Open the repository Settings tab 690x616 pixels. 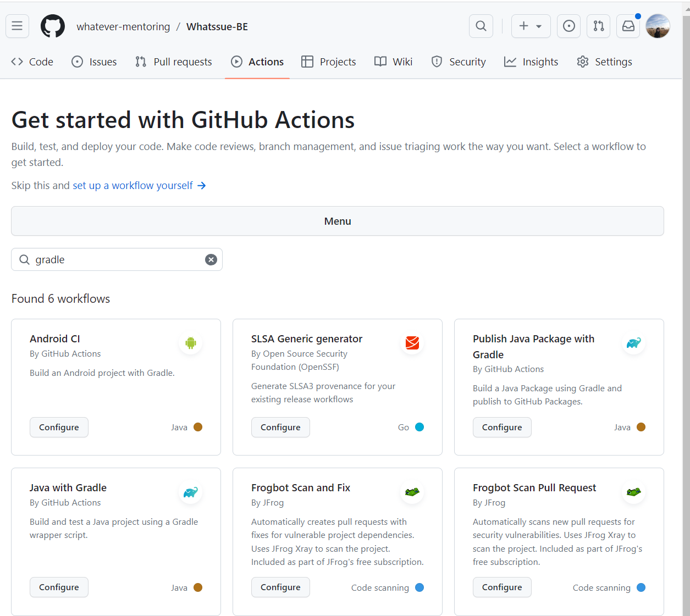604,62
